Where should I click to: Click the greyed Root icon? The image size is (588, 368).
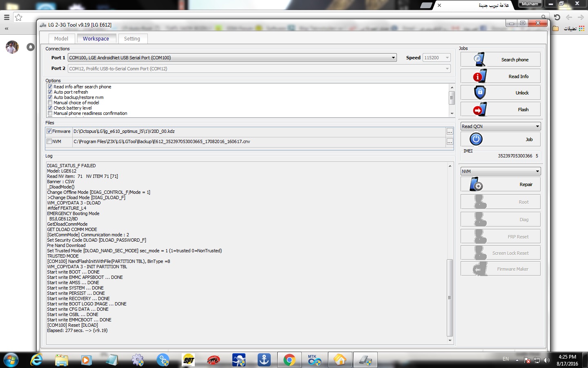(x=481, y=202)
